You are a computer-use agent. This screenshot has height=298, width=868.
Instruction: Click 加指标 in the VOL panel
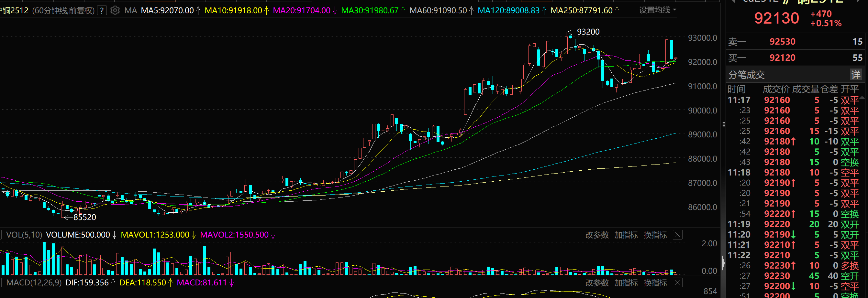(626, 235)
